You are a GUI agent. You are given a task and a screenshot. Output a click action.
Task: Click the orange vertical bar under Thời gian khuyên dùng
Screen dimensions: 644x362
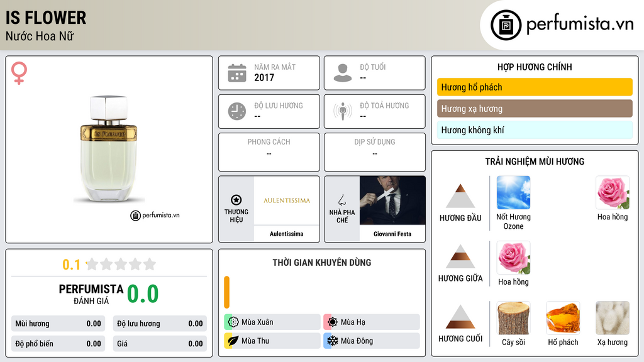226,292
